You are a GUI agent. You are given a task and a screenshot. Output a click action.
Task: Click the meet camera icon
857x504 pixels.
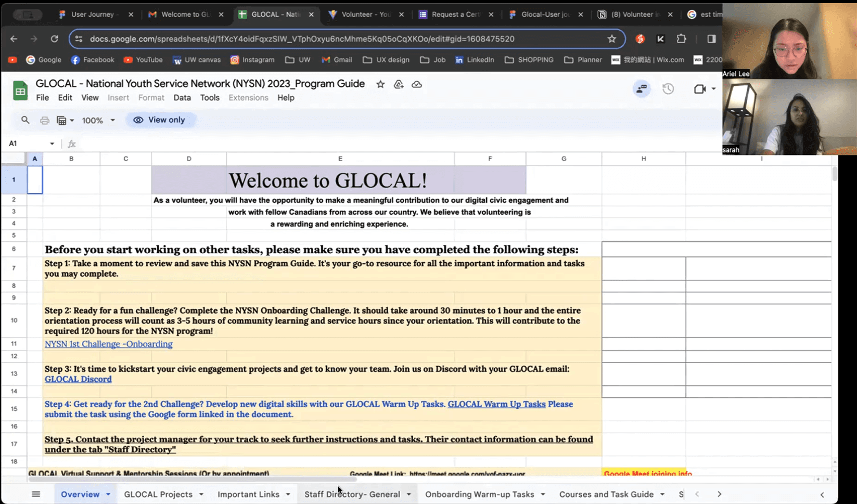point(700,89)
